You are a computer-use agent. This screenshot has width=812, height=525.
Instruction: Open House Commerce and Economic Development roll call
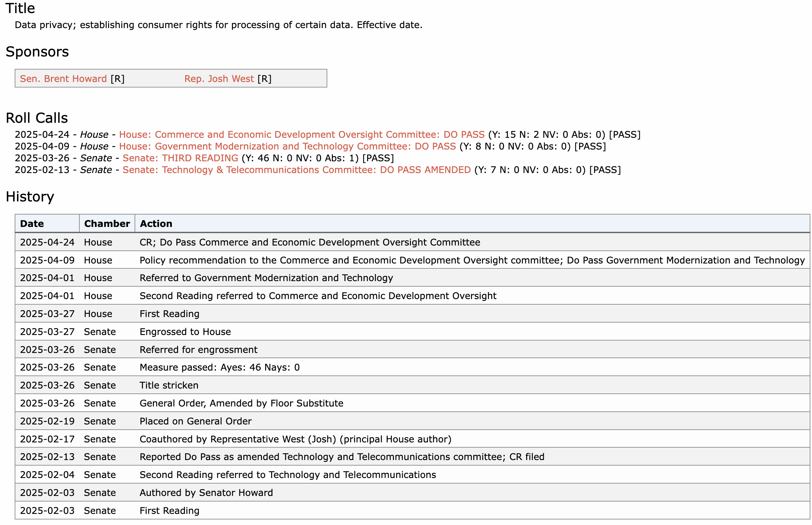pos(301,135)
